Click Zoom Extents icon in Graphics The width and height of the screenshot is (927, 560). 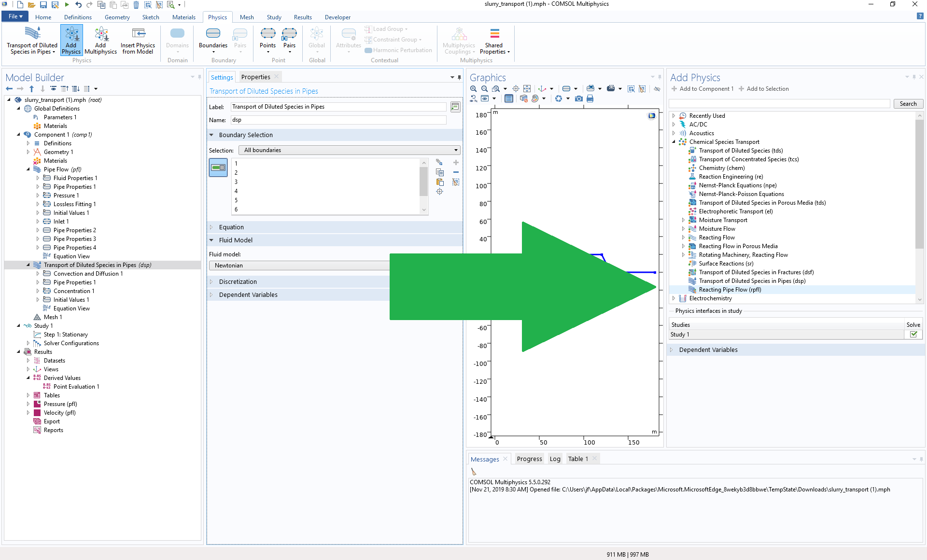click(x=527, y=89)
